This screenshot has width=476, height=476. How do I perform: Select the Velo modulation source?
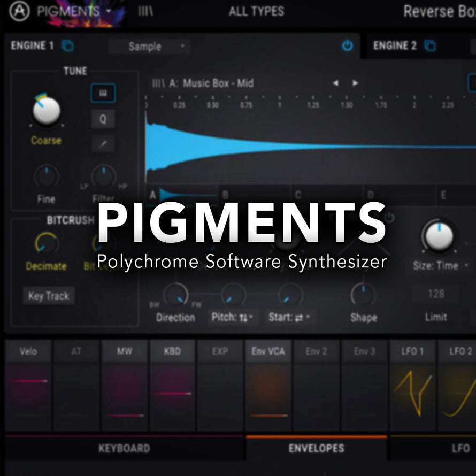tap(28, 351)
